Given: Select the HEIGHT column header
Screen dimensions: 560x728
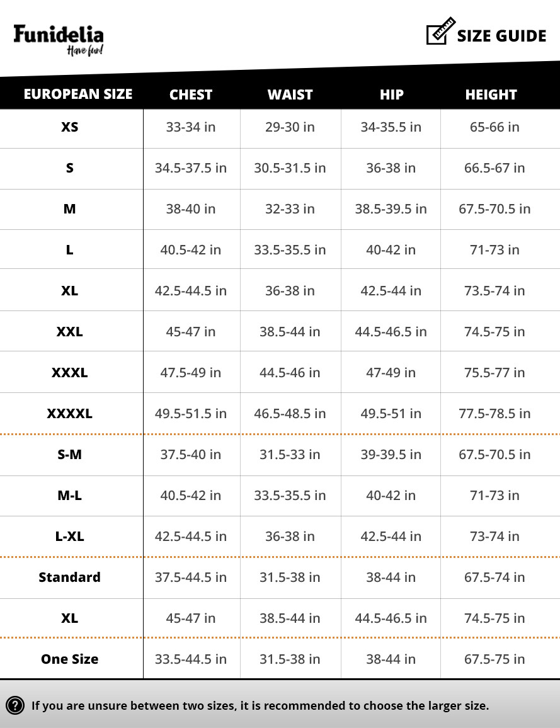Looking at the screenshot, I should tap(491, 94).
